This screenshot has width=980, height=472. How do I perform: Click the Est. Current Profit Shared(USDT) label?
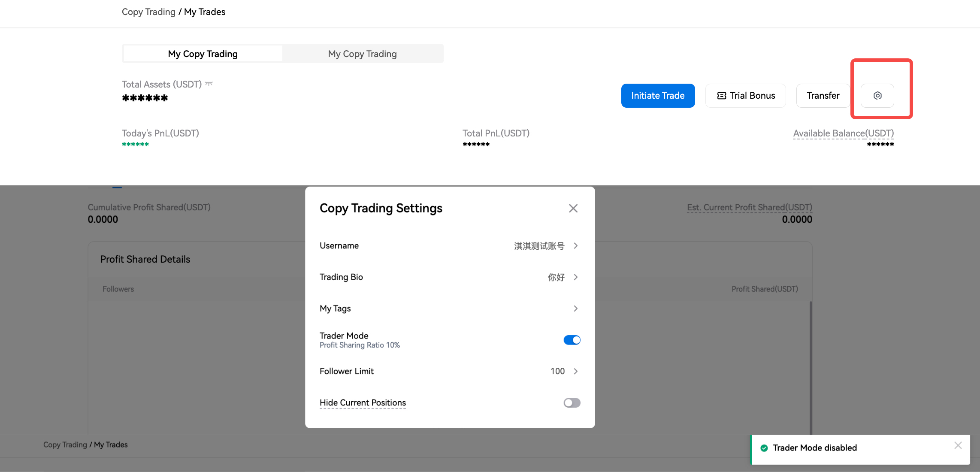click(x=749, y=207)
